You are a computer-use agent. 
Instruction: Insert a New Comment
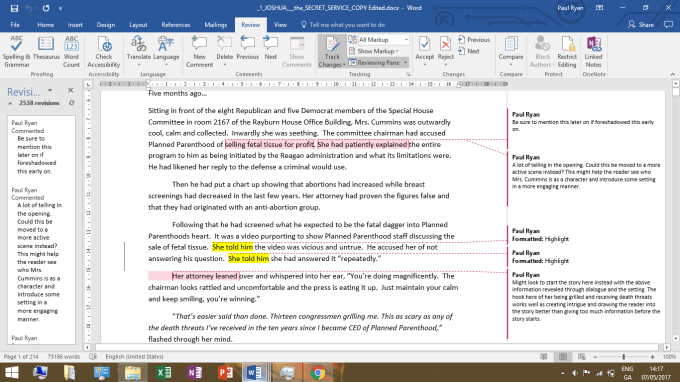[x=199, y=52]
